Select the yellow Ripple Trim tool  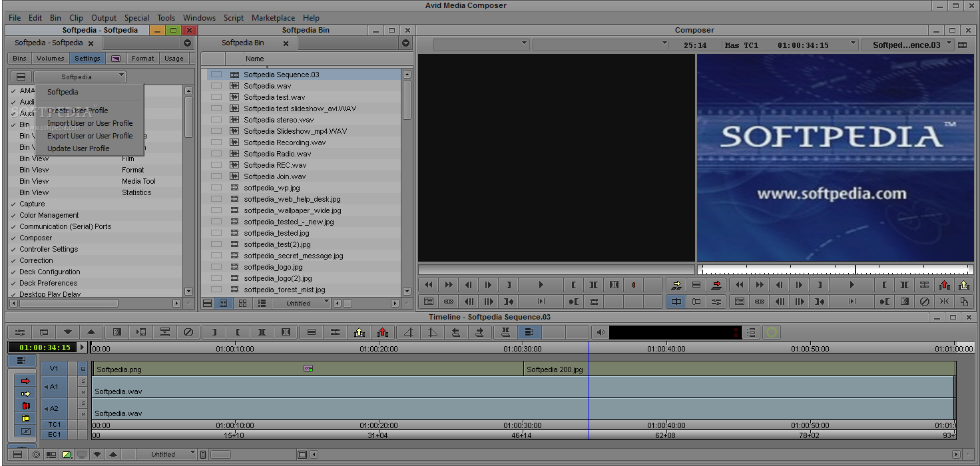pyautogui.click(x=26, y=419)
